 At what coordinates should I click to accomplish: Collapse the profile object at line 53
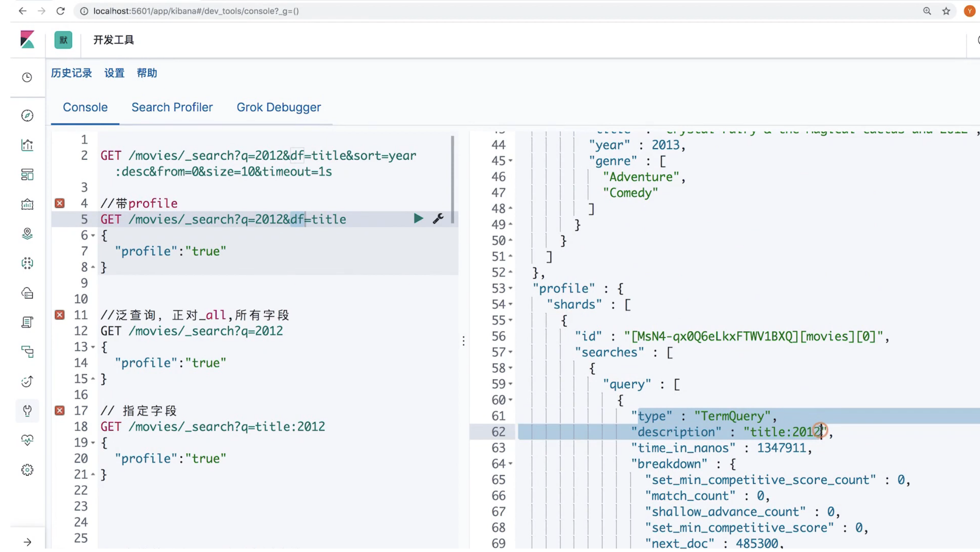click(511, 289)
